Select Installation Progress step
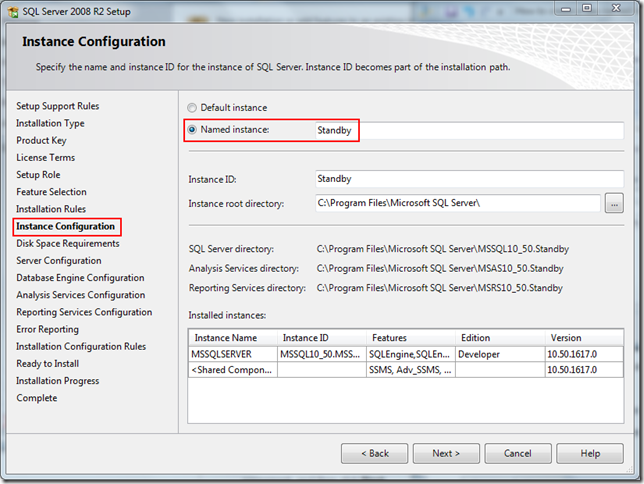The height and width of the screenshot is (484, 644). (58, 381)
